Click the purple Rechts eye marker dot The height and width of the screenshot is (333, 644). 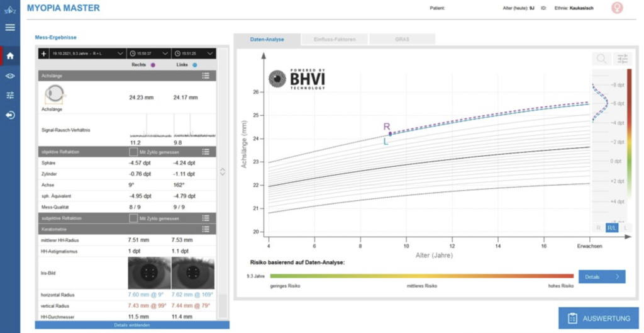pyautogui.click(x=153, y=65)
